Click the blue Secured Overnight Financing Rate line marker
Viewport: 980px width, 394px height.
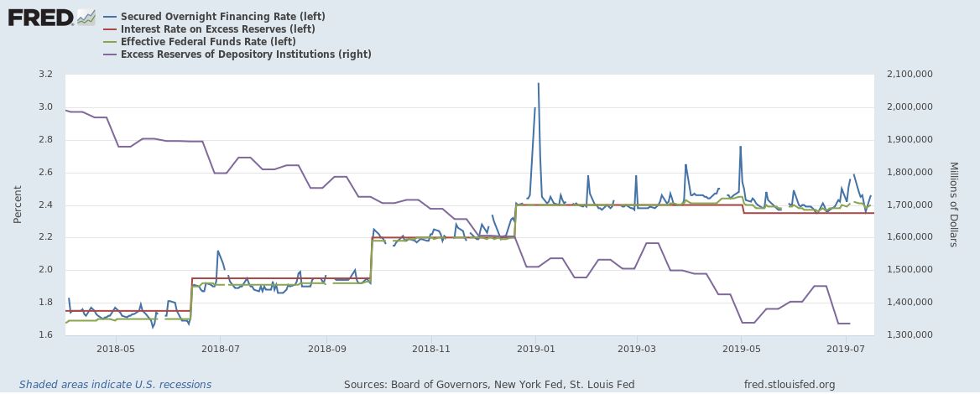click(x=110, y=17)
